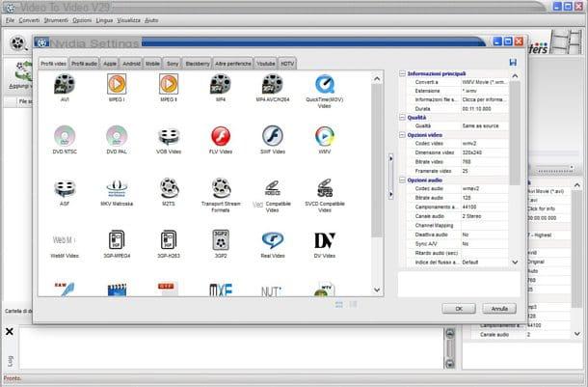This screenshot has height=387, width=588.
Task: Collapse the Qualità section
Action: coord(402,118)
